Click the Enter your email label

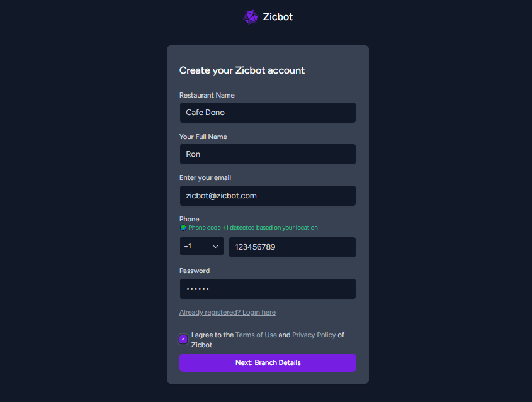tap(205, 178)
